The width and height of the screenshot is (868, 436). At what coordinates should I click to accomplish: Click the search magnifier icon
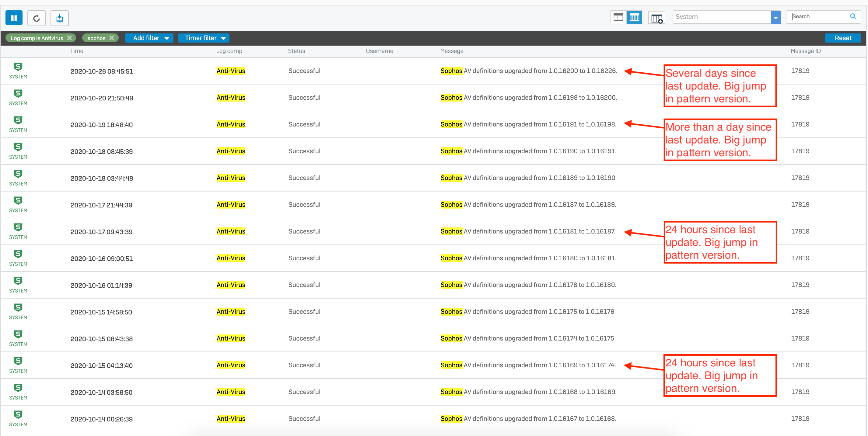pyautogui.click(x=853, y=16)
